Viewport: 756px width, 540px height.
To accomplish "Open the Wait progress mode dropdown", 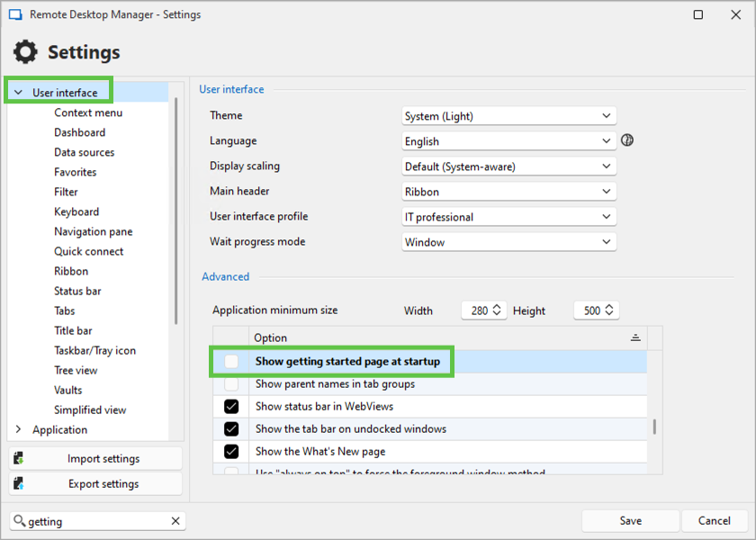I will 508,241.
